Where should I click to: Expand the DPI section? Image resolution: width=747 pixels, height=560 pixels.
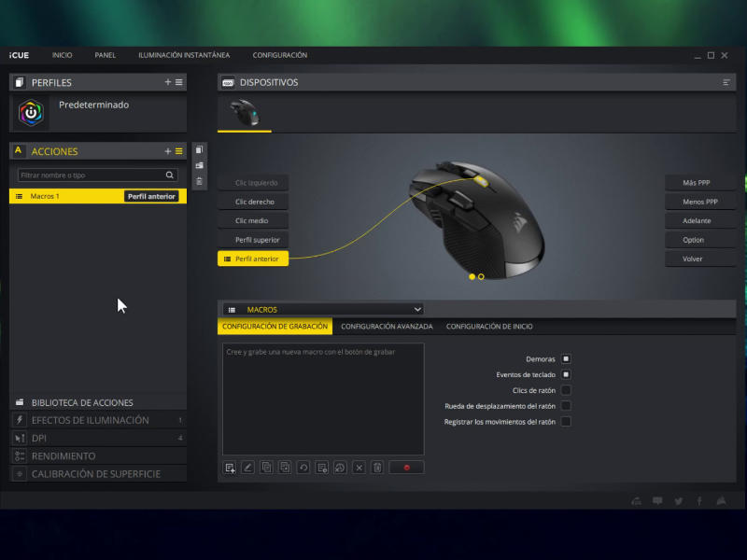(x=98, y=438)
